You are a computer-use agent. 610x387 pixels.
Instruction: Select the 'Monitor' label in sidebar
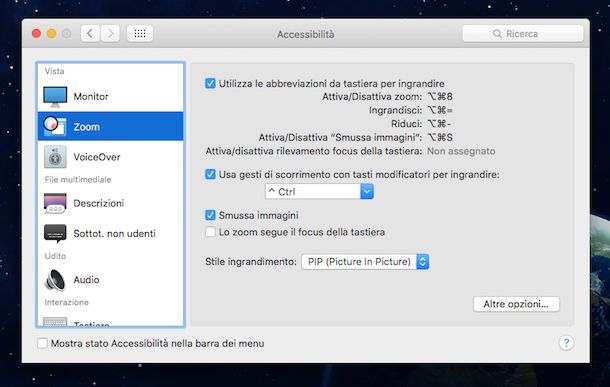coord(91,96)
